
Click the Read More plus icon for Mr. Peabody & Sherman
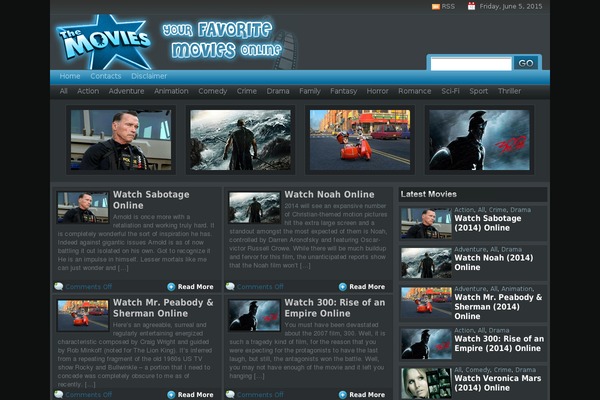[x=171, y=395]
